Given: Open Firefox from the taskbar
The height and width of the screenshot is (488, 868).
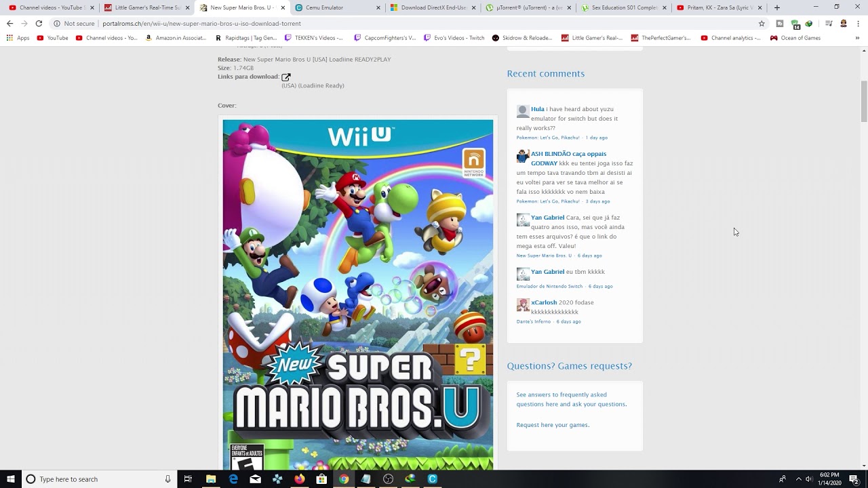Looking at the screenshot, I should pos(300,479).
